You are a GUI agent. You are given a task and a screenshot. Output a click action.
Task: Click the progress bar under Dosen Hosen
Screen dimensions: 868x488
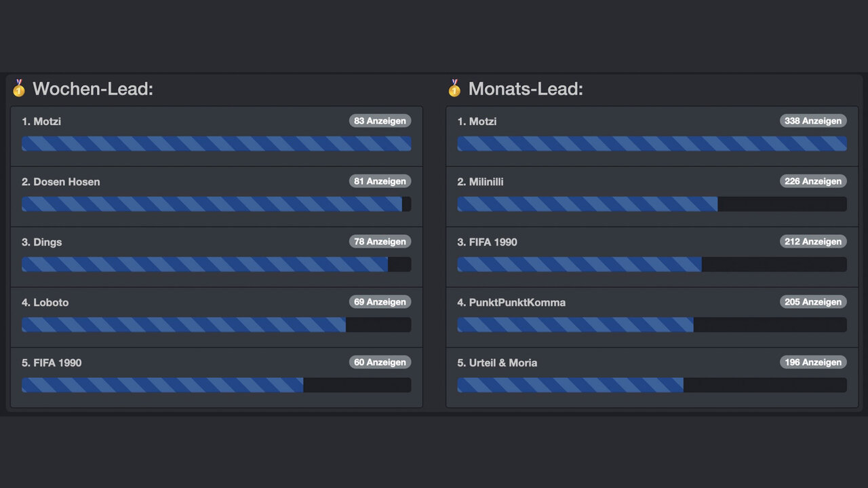216,204
